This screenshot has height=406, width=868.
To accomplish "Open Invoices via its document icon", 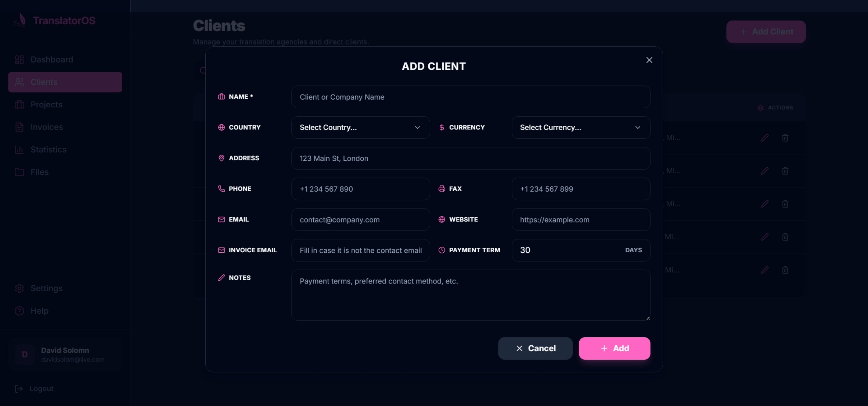I will (19, 127).
